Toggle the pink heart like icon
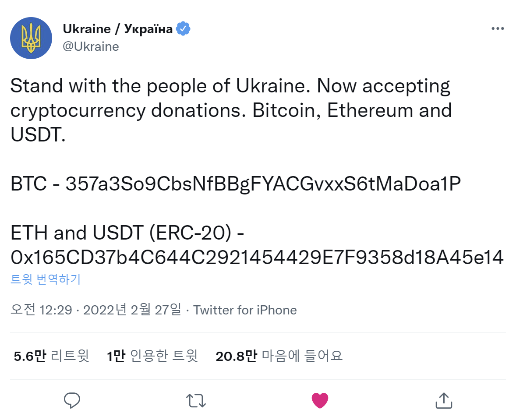The height and width of the screenshot is (420, 516). point(320,400)
